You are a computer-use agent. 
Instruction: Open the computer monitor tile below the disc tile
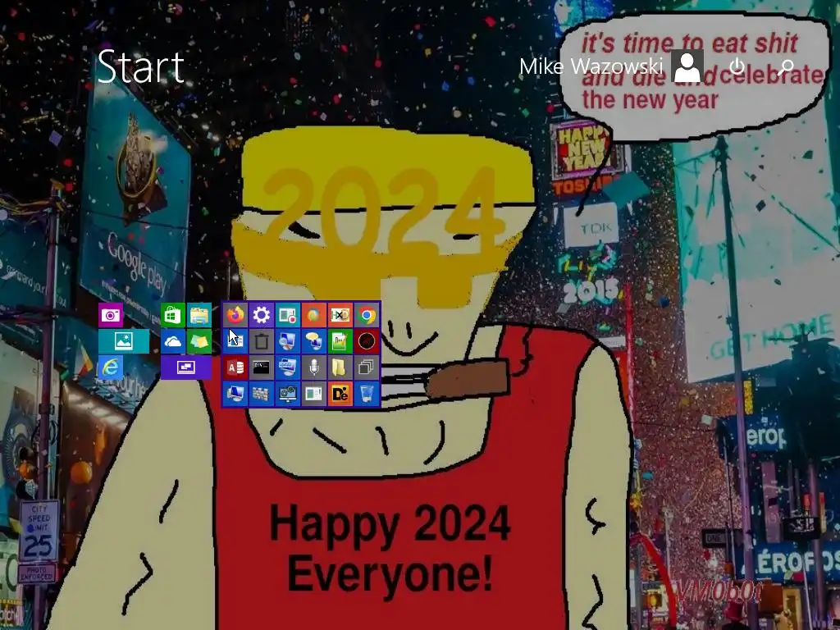pyautogui.click(x=288, y=367)
